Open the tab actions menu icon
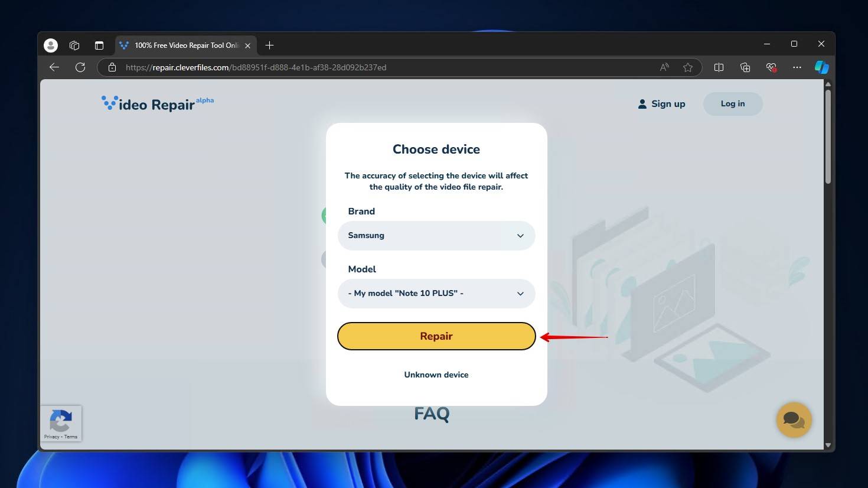The image size is (868, 488). coord(99,45)
